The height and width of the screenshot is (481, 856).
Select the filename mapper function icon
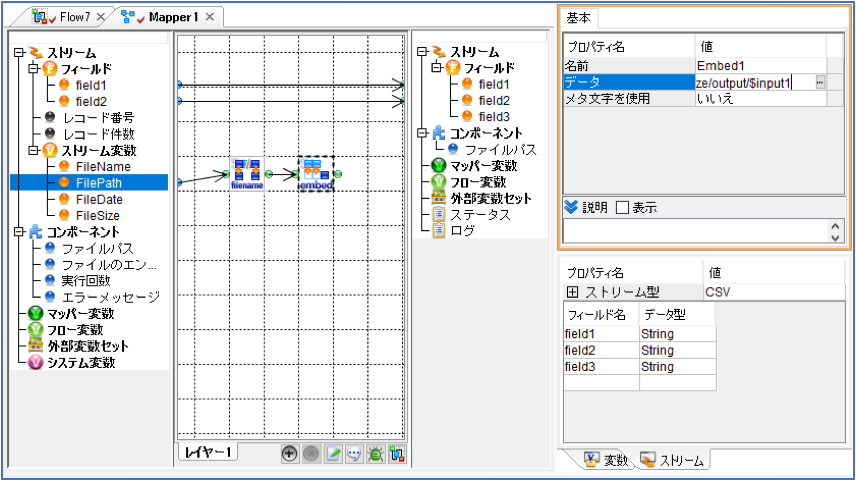click(x=247, y=174)
